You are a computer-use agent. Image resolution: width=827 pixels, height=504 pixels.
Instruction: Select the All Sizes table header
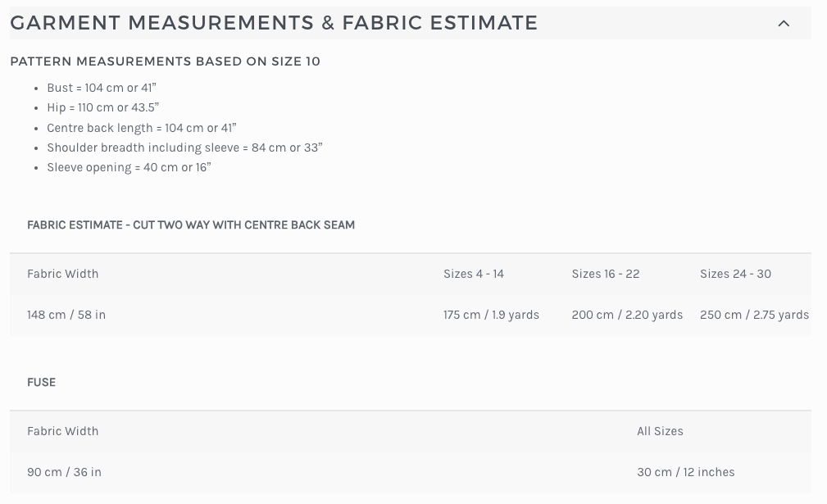660,431
